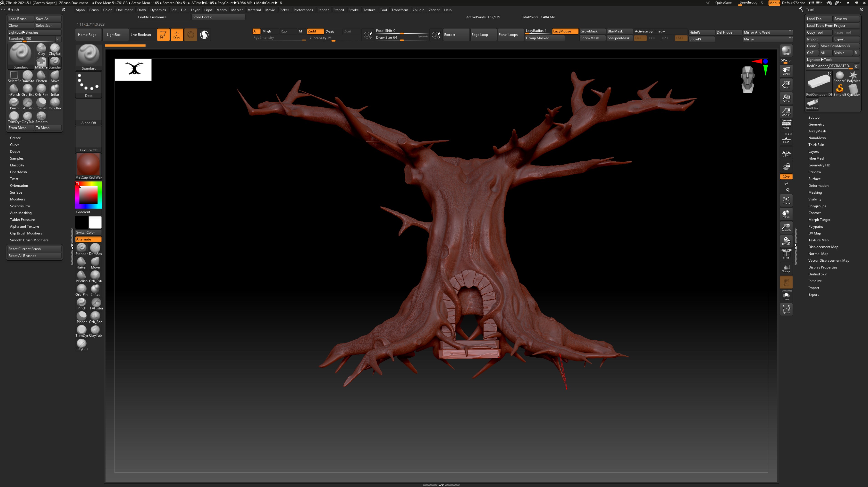This screenshot has height=487, width=868.
Task: Toggle the Floor grid icon
Action: [786, 139]
